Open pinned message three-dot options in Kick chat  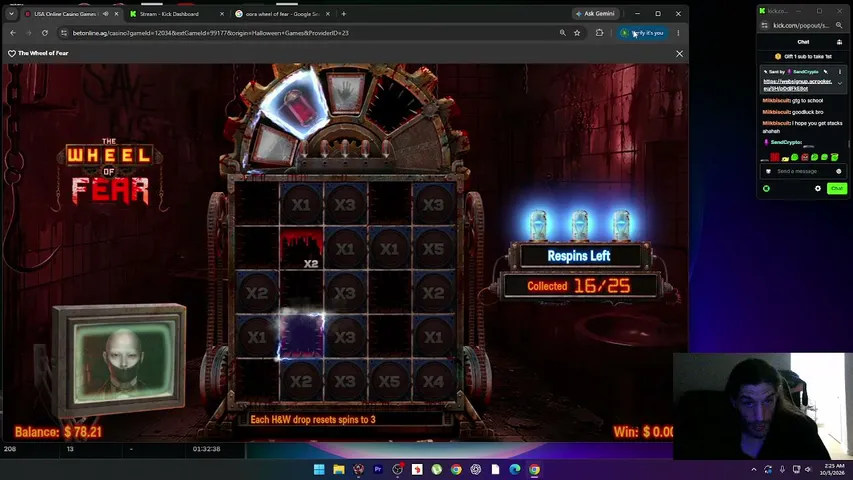click(x=839, y=72)
